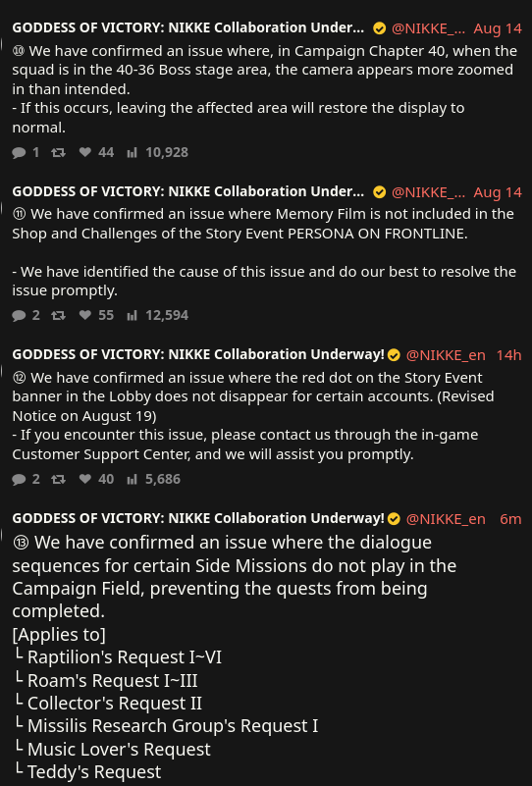Retweet the Campaign Chapter 40 camera issue post

[x=58, y=152]
